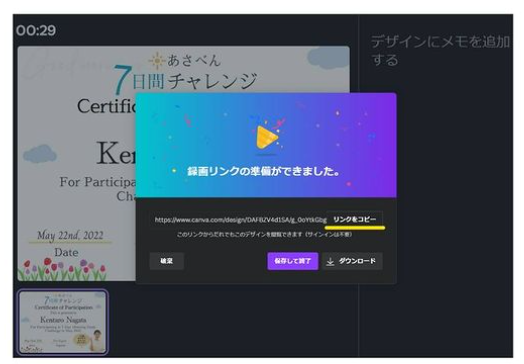Click the ダウンロード button label

(357, 261)
